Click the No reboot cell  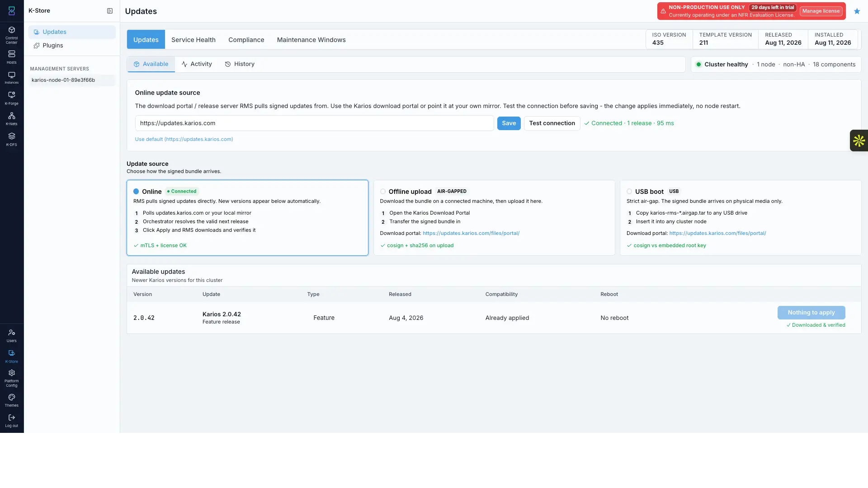click(614, 318)
